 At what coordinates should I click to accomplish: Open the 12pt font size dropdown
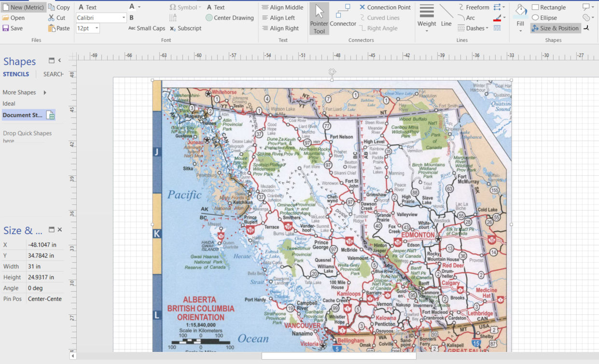click(97, 28)
